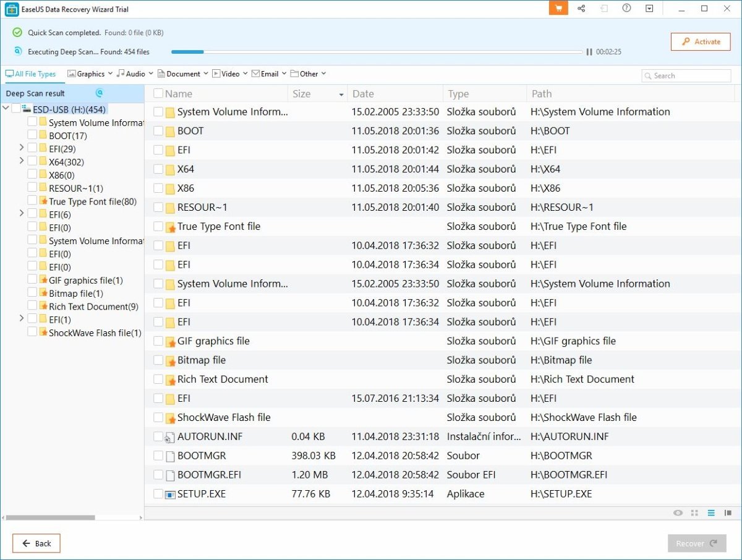Click the Rich Text Document folder icon in list

170,380
